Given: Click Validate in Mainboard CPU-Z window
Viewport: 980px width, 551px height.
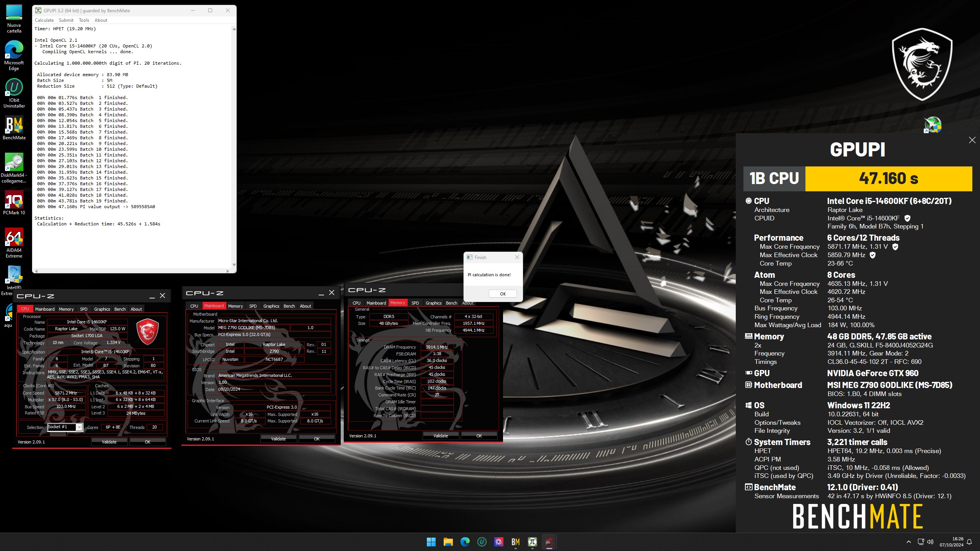Looking at the screenshot, I should click(278, 439).
